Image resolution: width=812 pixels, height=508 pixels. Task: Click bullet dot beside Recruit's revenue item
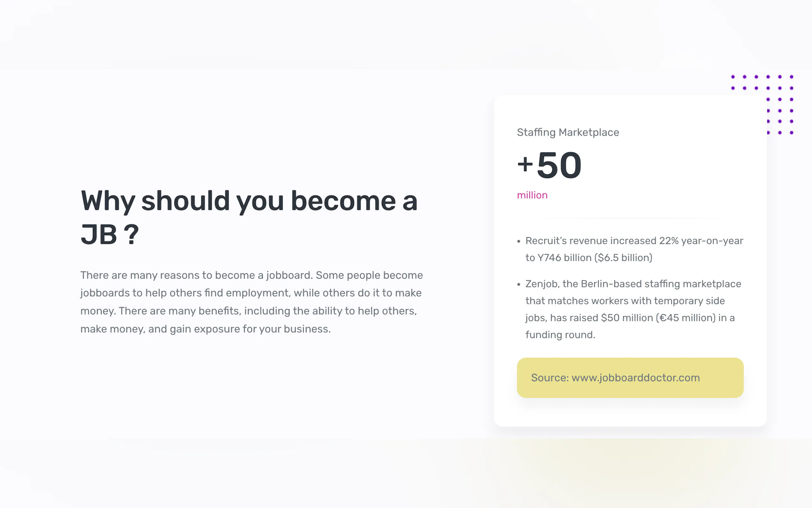[519, 241]
